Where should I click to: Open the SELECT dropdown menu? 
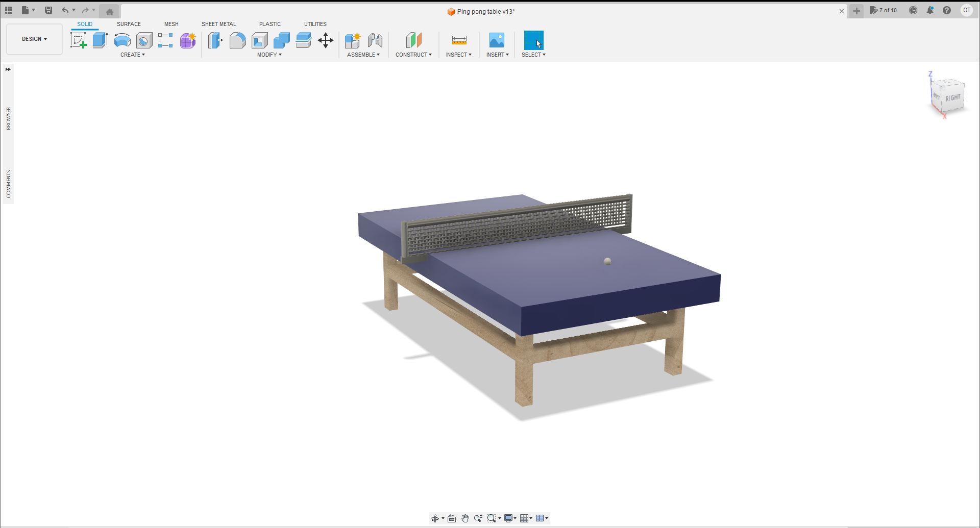[534, 55]
